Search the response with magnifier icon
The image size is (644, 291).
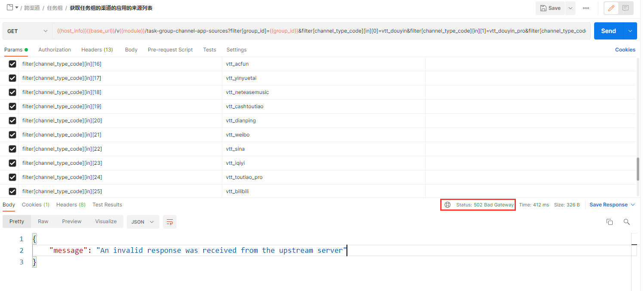coord(627,222)
